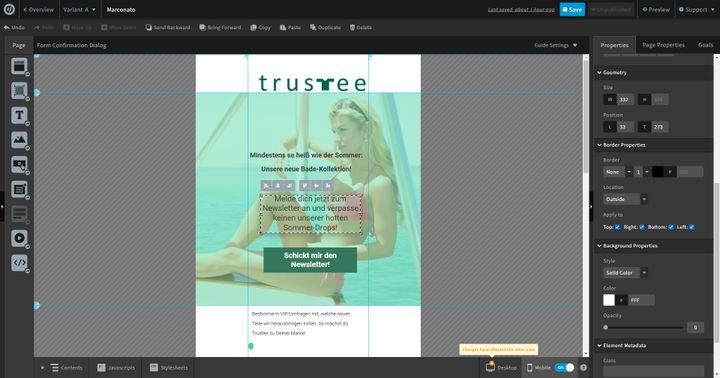Switch to the Properties tab
The width and height of the screenshot is (720, 378).
coord(614,45)
